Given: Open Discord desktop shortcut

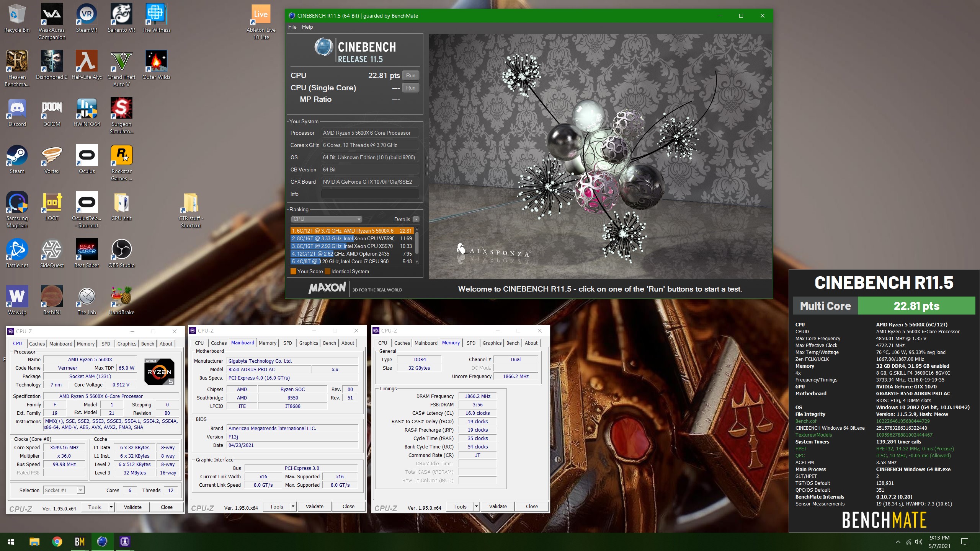Looking at the screenshot, I should click(x=17, y=112).
